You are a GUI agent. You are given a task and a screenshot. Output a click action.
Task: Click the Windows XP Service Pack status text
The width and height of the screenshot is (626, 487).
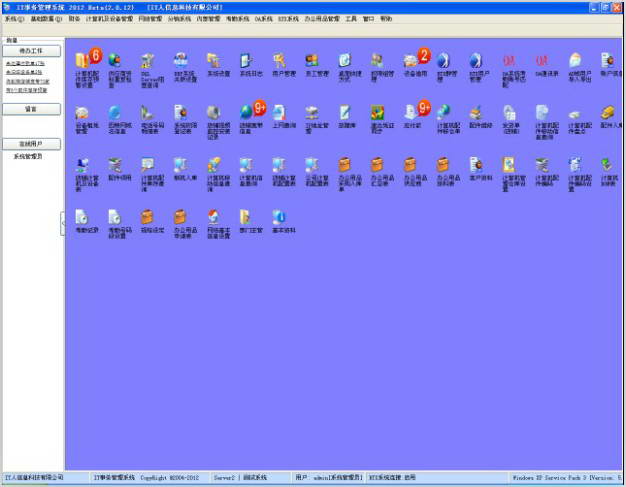tap(567, 477)
